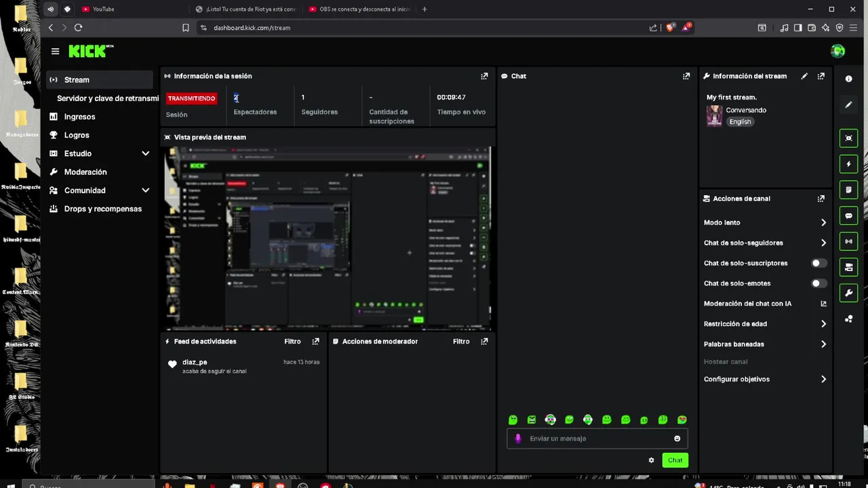Select Stream in the sidebar
The image size is (868, 488).
click(x=100, y=80)
